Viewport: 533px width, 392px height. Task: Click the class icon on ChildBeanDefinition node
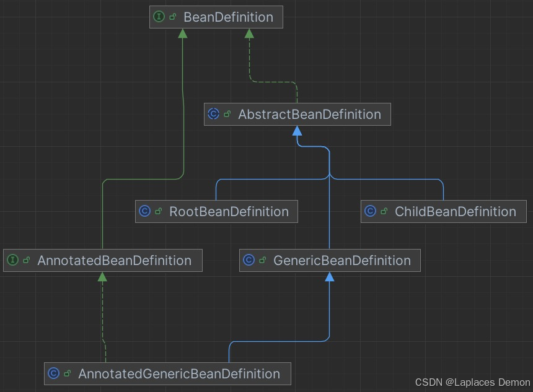pyautogui.click(x=370, y=211)
